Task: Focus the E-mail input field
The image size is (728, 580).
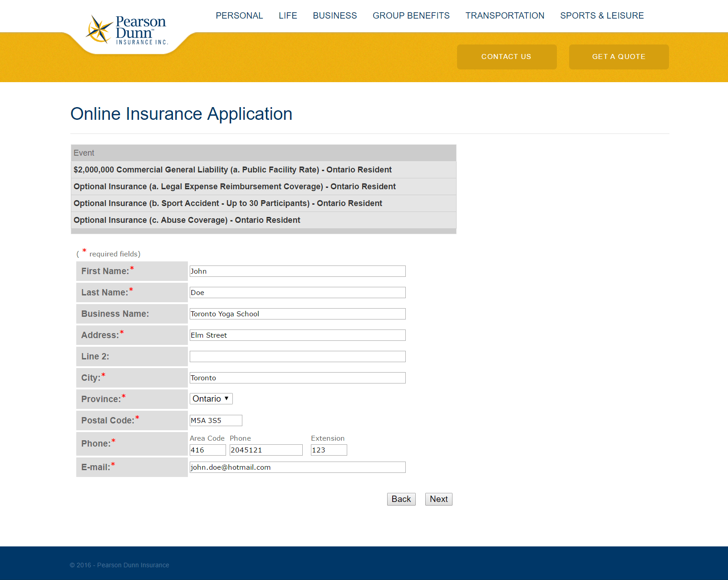Action: point(298,467)
